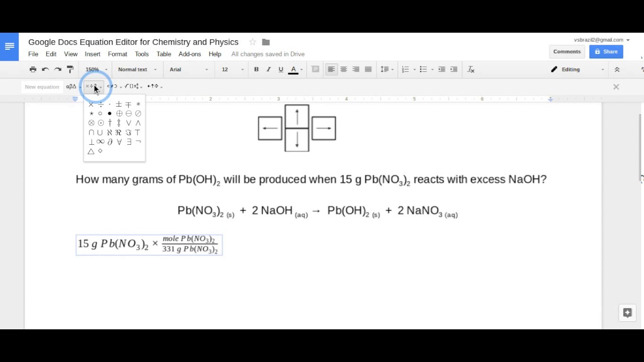Decrease the paragraph indent
This screenshot has width=644, height=362.
point(441,69)
